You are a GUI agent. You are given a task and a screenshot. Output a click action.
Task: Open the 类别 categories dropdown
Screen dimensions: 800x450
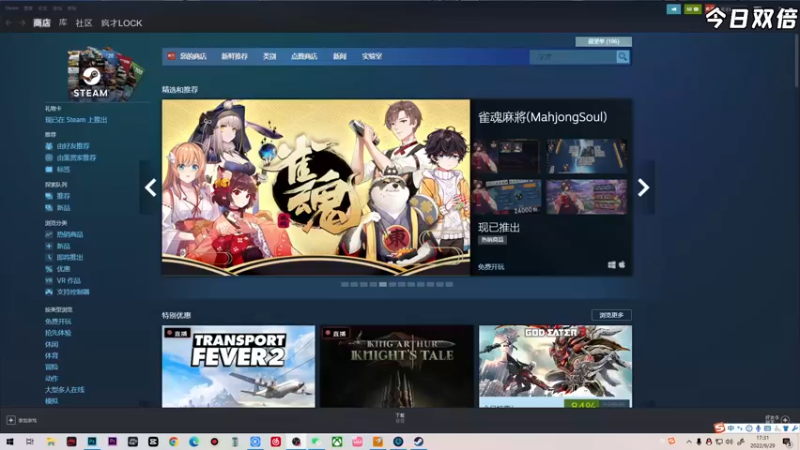coord(269,57)
